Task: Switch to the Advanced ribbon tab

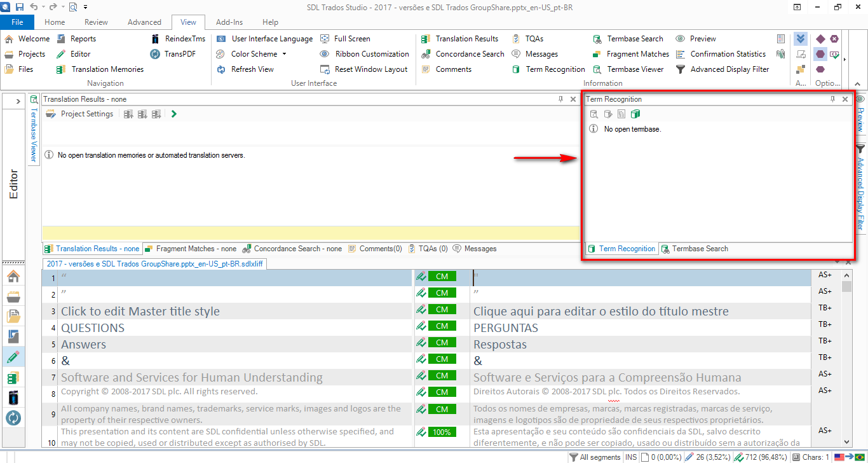Action: 144,22
